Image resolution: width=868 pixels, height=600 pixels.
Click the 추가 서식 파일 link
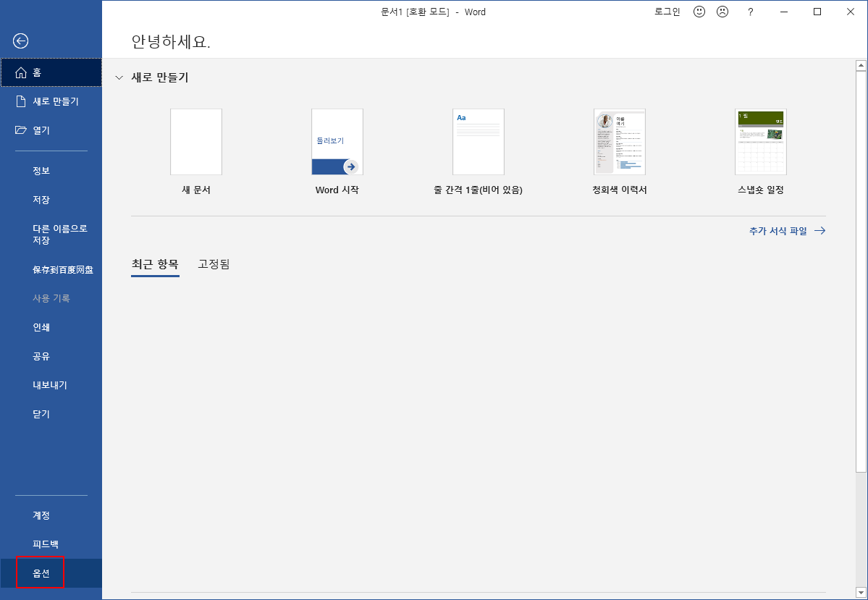click(787, 231)
